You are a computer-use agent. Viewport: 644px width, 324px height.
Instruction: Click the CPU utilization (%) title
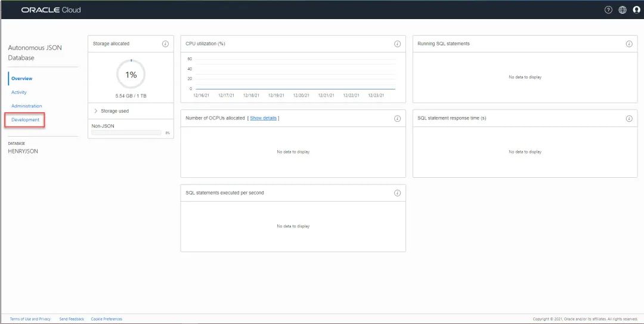coord(205,44)
